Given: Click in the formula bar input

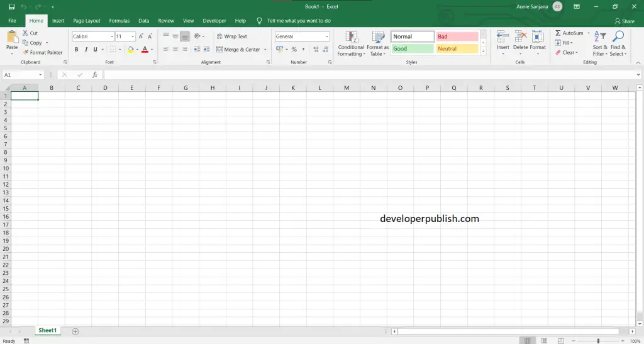Looking at the screenshot, I should (369, 75).
